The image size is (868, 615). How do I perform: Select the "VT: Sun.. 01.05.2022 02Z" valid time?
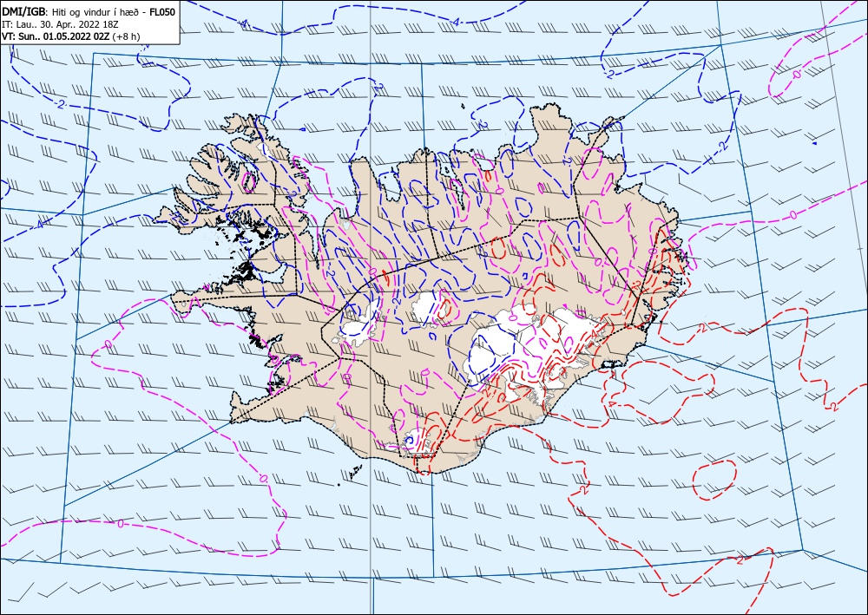pyautogui.click(x=56, y=36)
